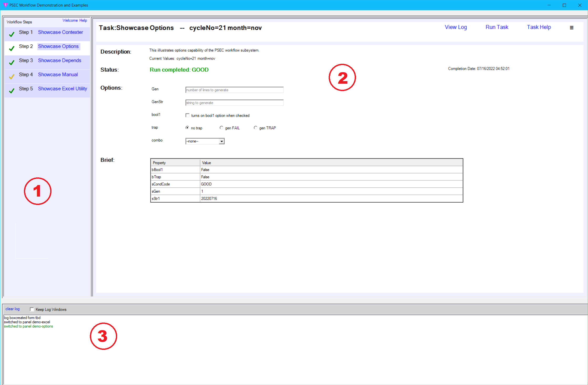Open the View Log link
The width and height of the screenshot is (588, 385).
[456, 27]
